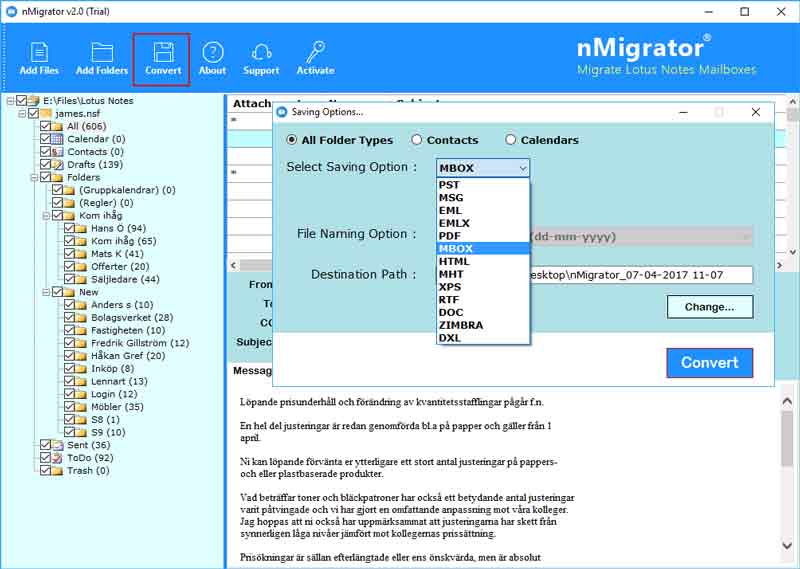Uncheck the Hans O (94) checkbox
Screen dimensions: 800x569
click(x=69, y=228)
